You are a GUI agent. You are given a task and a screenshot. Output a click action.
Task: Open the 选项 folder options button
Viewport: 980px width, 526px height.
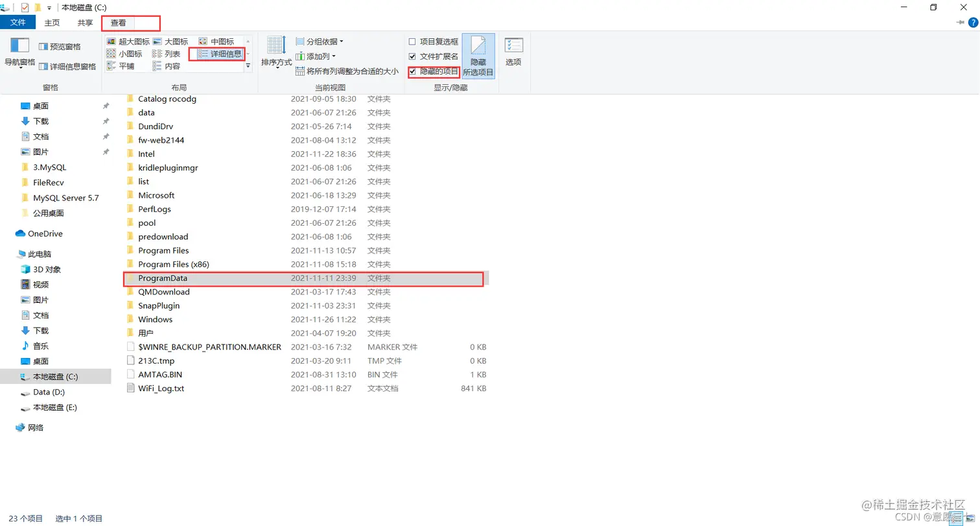[x=513, y=52]
